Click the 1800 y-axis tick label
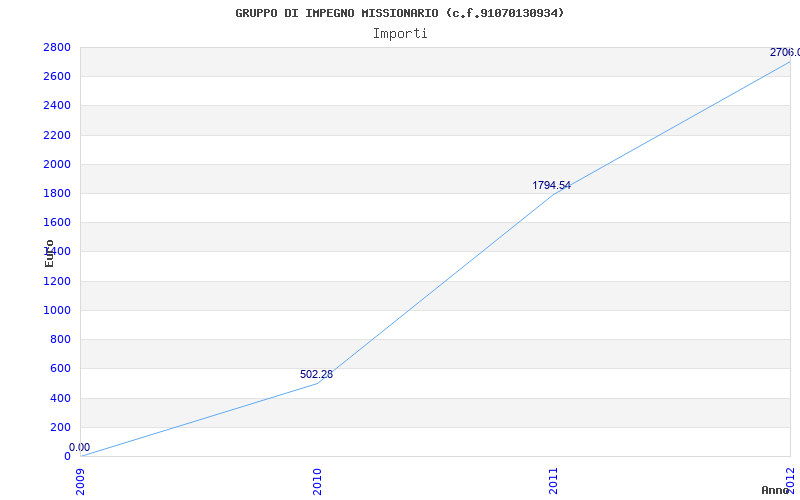Screen dimensions: 800x500 (x=57, y=193)
